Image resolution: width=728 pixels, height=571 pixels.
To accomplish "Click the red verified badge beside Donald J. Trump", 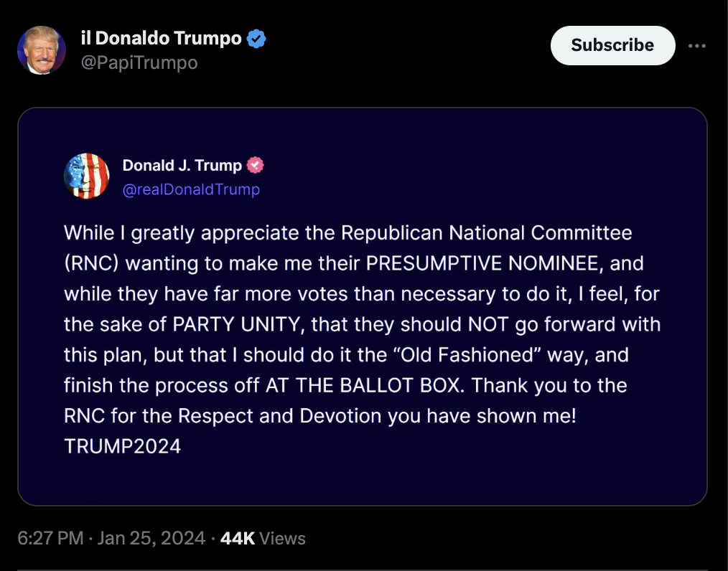I will 255,165.
